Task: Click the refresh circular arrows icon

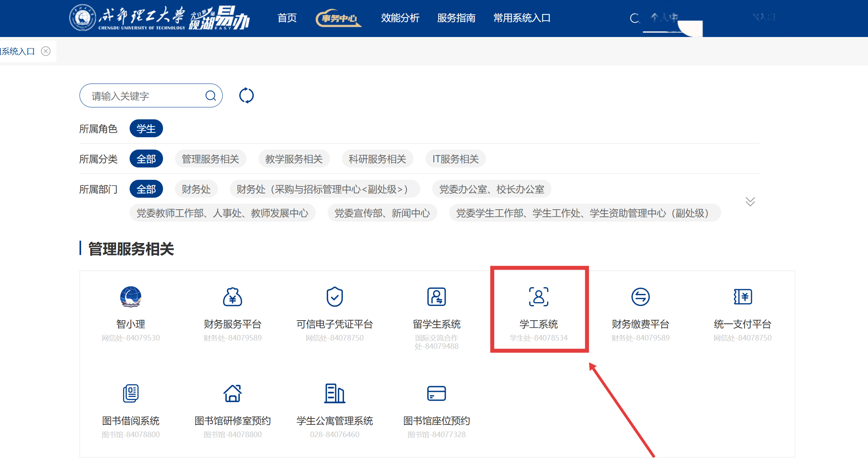Action: point(247,95)
